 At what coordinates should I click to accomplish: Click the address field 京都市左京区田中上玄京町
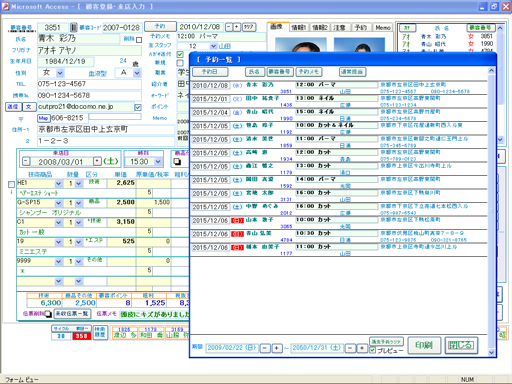[x=106, y=129]
